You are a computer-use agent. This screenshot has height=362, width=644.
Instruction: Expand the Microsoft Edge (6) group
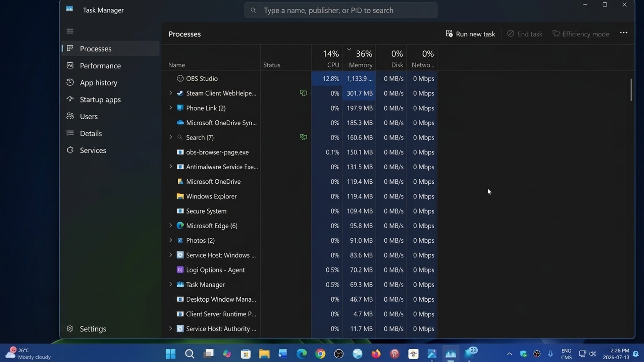170,226
